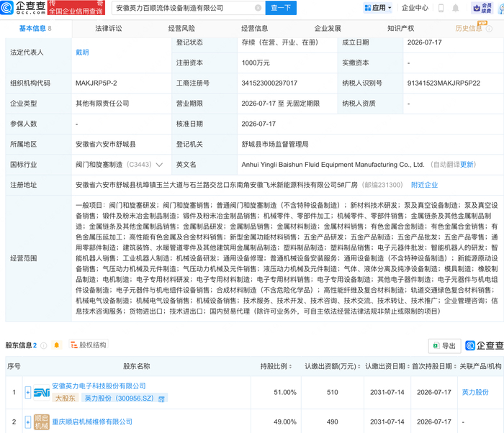Switch to 法律诉讼 tab
504x433 pixels.
point(109,29)
